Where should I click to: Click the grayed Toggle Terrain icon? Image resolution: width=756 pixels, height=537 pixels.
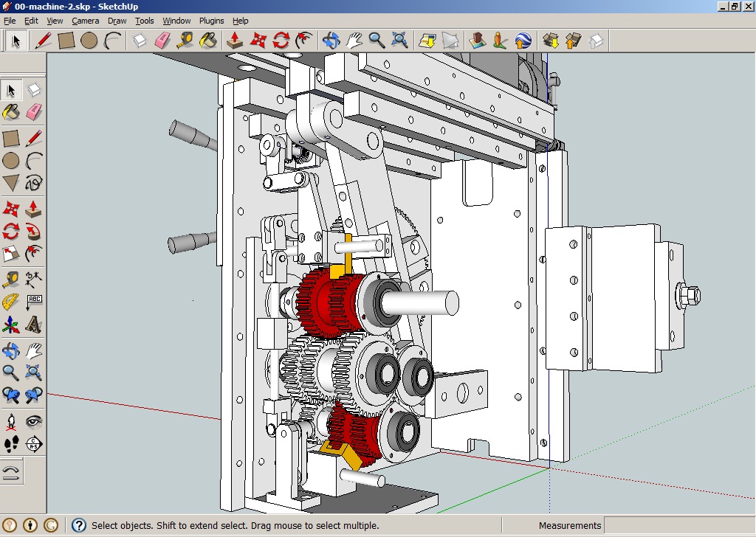450,41
